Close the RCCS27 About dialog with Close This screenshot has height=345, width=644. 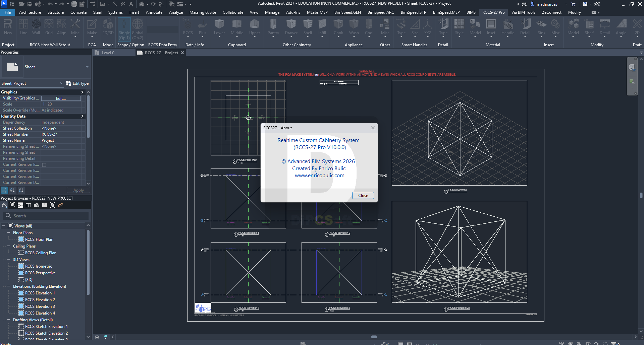(363, 196)
